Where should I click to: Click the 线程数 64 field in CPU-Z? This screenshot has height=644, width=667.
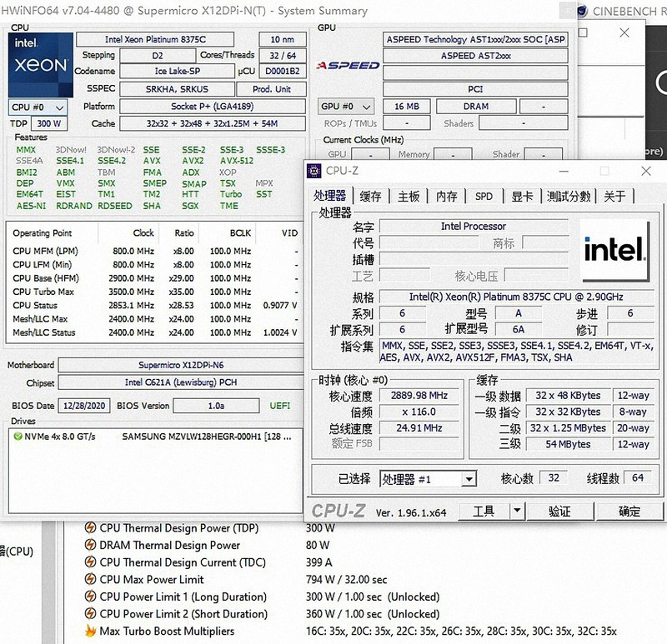tap(638, 477)
